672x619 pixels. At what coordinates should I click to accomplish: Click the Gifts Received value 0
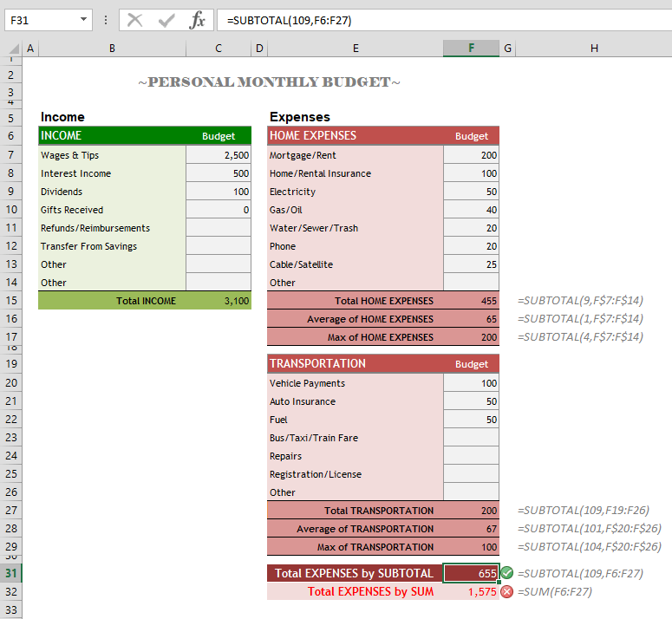click(219, 210)
